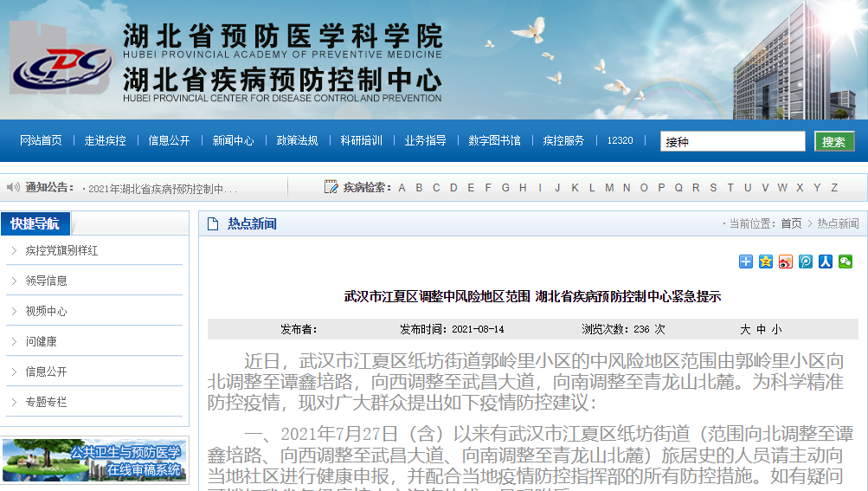The height and width of the screenshot is (491, 868).
Task: Set article font size to 中
Action: (761, 329)
